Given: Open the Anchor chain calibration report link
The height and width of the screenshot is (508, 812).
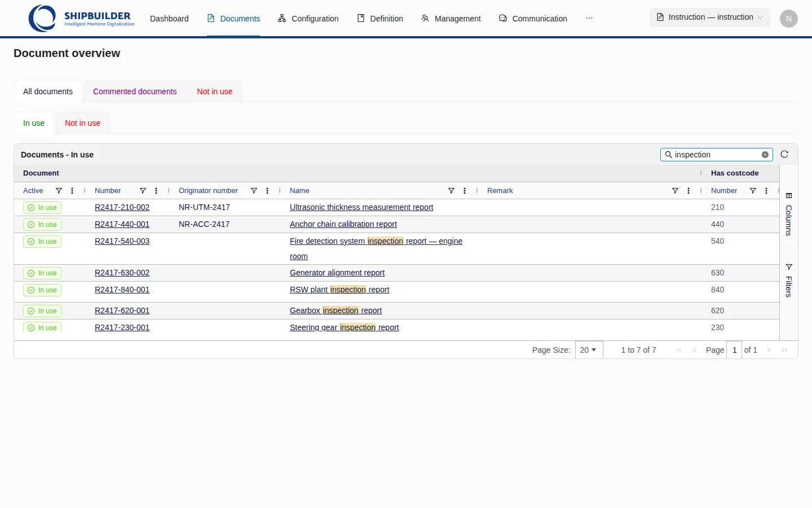Looking at the screenshot, I should [x=343, y=224].
